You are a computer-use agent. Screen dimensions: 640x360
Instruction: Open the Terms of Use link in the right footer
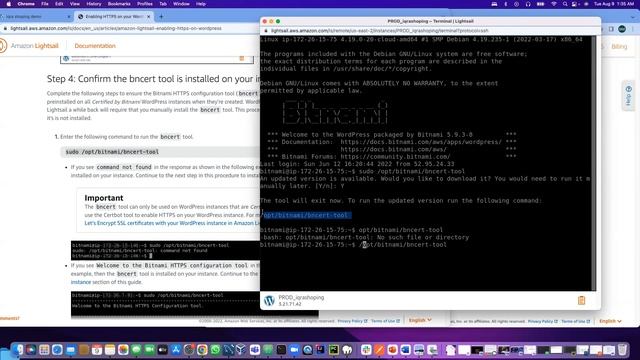click(x=576, y=322)
